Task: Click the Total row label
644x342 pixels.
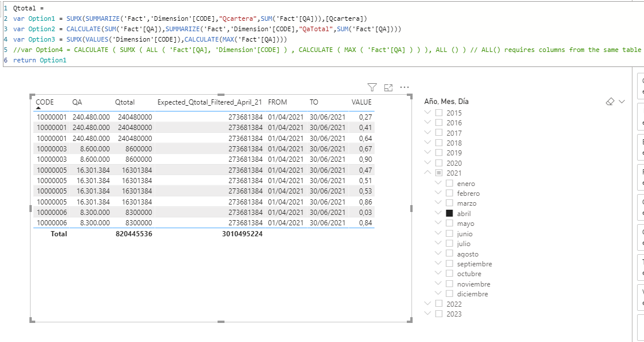Action: click(x=58, y=234)
